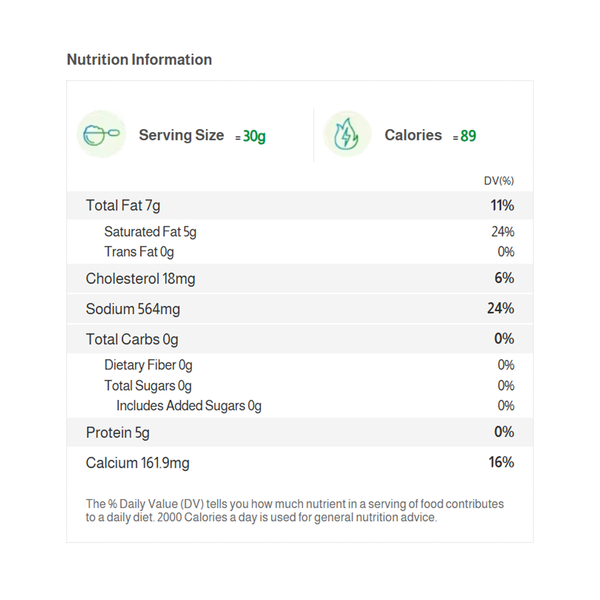Screen dimensions: 600x600
Task: Click the Total Sugars 0g entry
Action: point(147,386)
